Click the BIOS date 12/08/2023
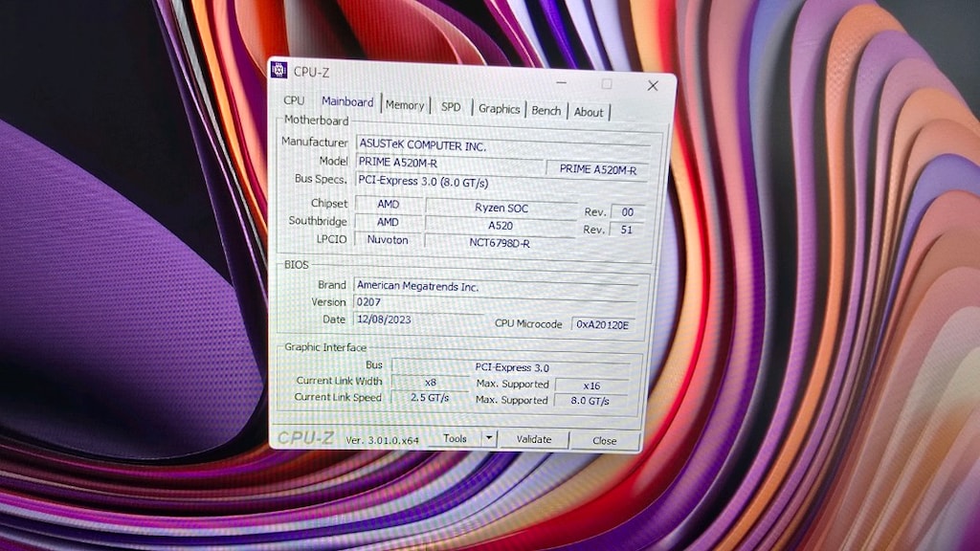The width and height of the screenshot is (980, 551). coord(418,320)
